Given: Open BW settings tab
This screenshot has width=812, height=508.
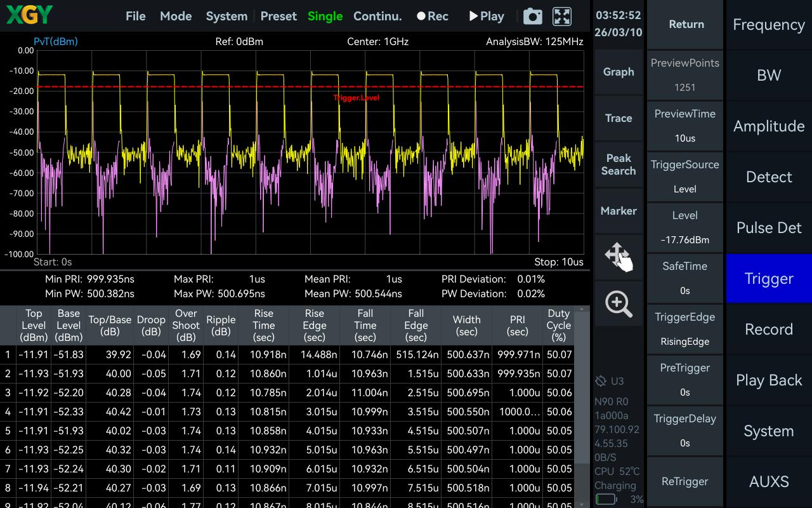Looking at the screenshot, I should [769, 76].
